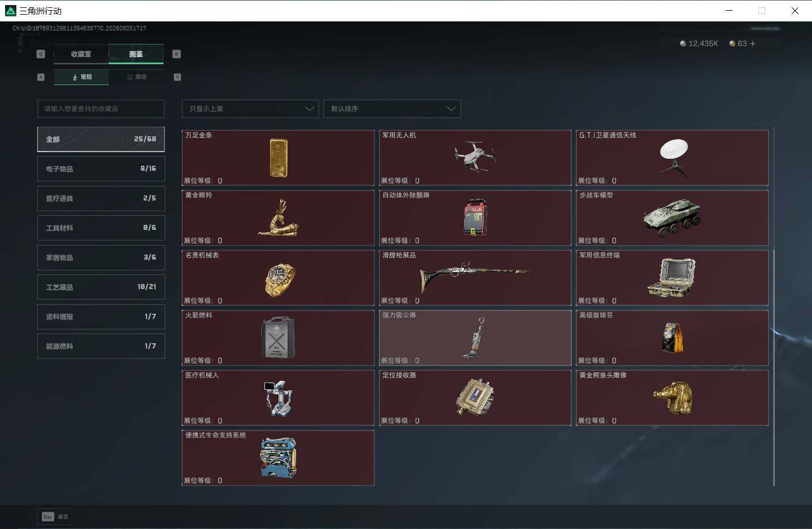Select the 家居物品 category
This screenshot has width=812, height=529.
tap(101, 257)
